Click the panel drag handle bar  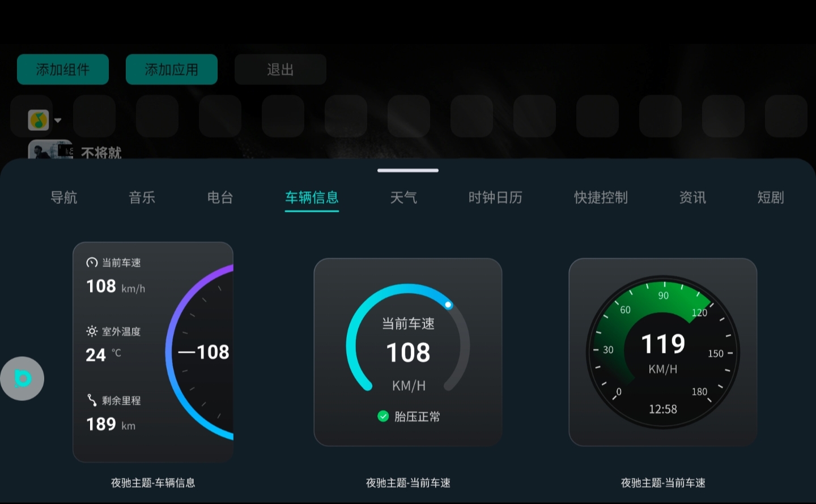click(x=408, y=170)
